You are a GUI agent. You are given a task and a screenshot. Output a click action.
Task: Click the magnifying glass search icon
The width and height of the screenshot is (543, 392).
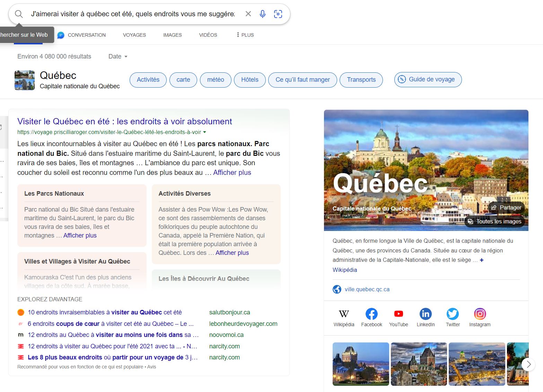click(19, 14)
